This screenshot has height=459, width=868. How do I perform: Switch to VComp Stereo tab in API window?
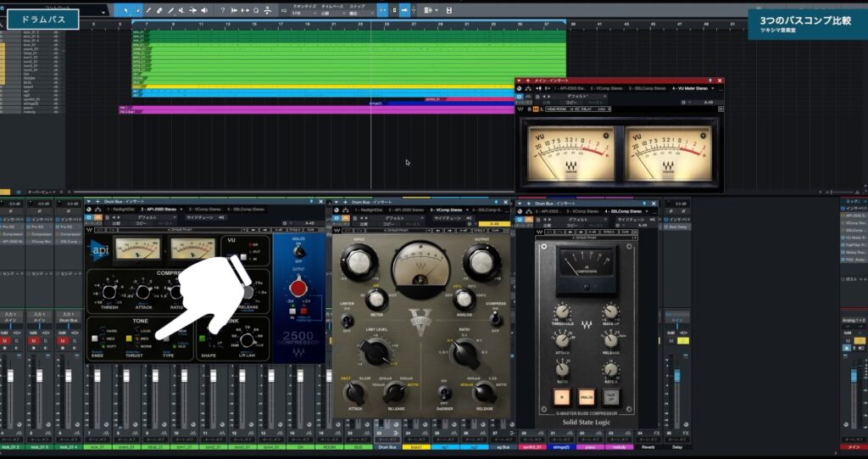tap(204, 210)
